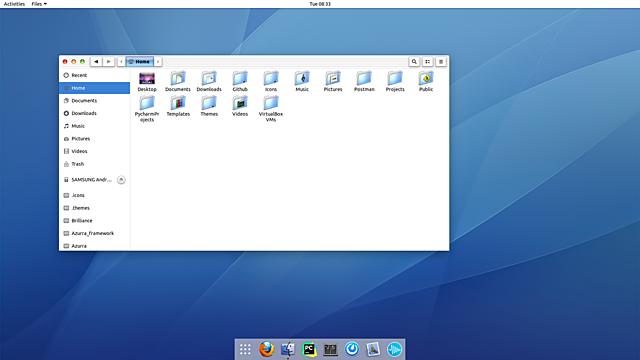The height and width of the screenshot is (360, 640).
Task: Select Pictures in the sidebar
Action: 94,139
